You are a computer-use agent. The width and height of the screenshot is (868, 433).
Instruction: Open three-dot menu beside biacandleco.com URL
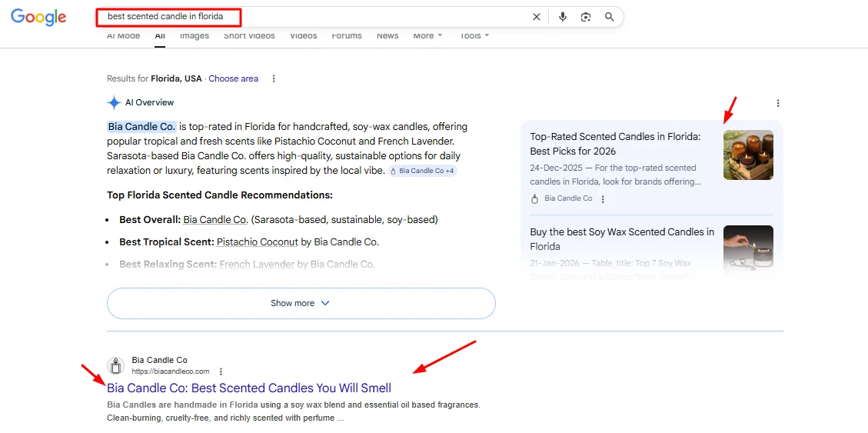coord(221,371)
